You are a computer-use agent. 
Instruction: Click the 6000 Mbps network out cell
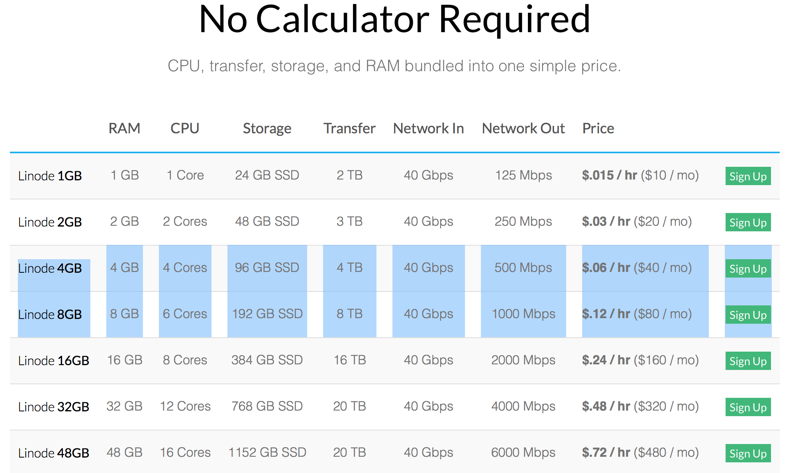523,452
